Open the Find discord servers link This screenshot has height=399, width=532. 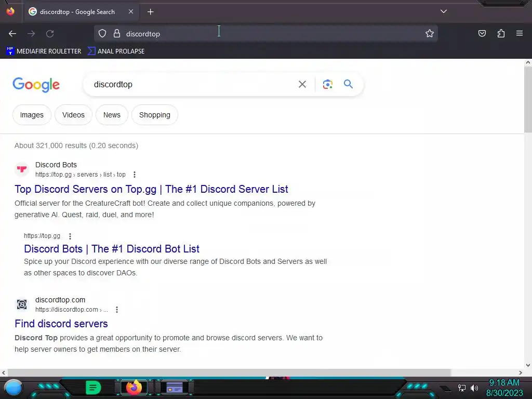pyautogui.click(x=61, y=324)
